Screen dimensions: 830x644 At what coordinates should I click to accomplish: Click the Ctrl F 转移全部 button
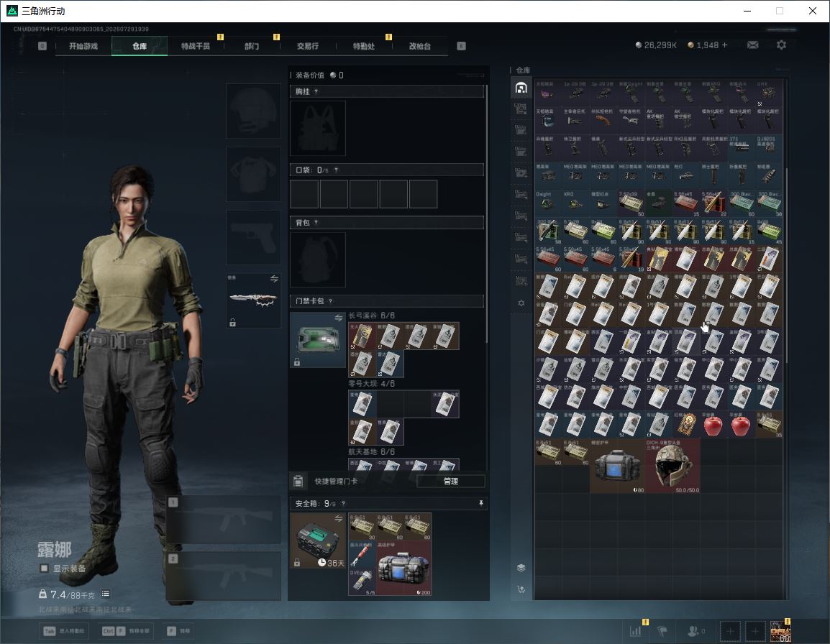pos(126,631)
